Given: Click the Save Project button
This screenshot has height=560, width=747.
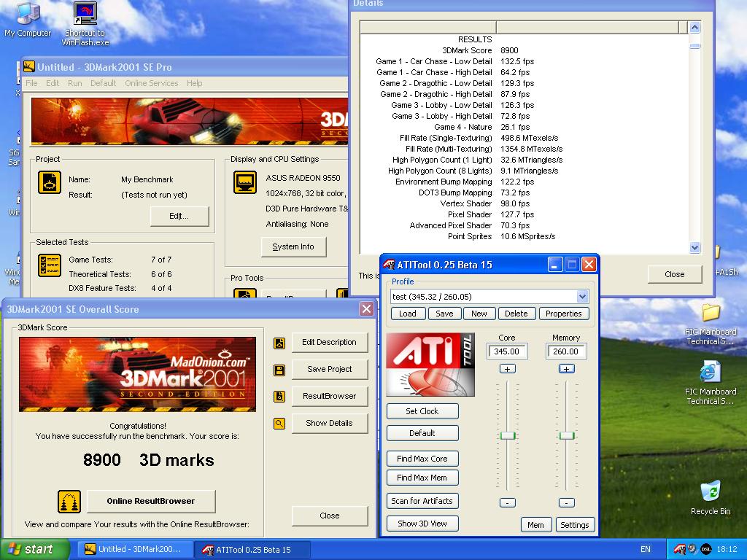Looking at the screenshot, I should tap(329, 369).
